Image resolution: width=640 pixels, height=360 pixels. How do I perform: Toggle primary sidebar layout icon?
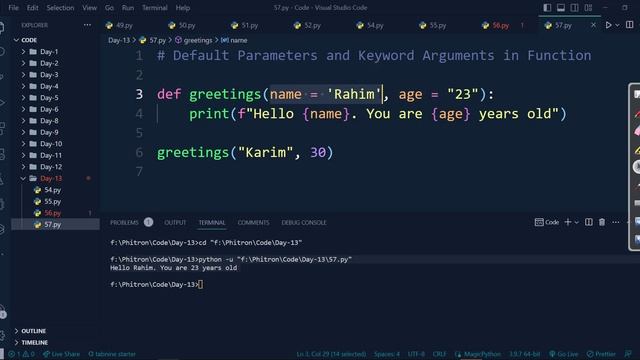coord(547,8)
